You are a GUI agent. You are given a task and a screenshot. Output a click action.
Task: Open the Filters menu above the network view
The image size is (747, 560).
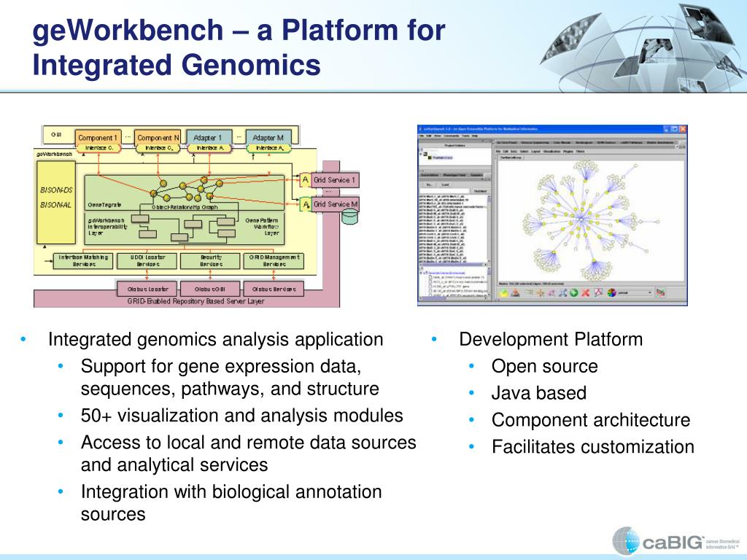click(x=580, y=152)
